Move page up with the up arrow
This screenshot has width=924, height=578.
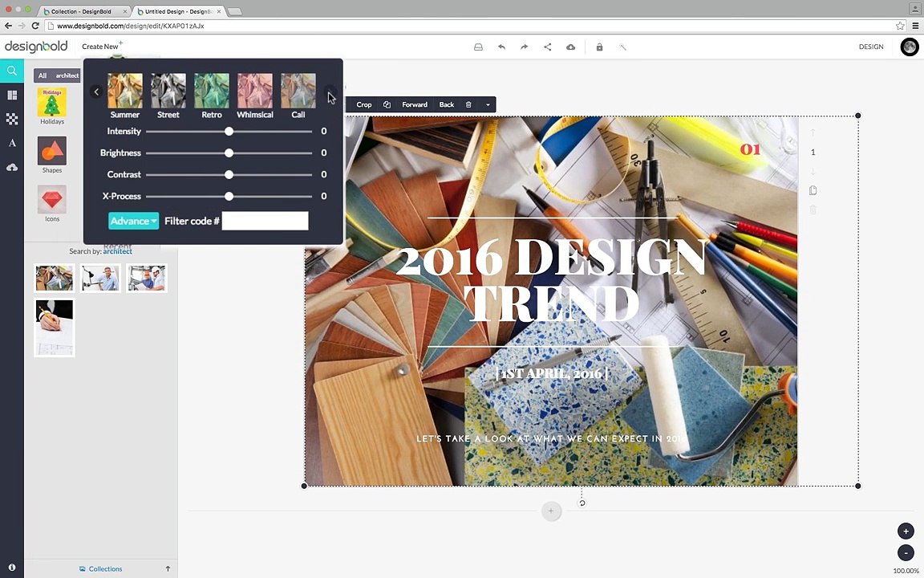point(813,132)
